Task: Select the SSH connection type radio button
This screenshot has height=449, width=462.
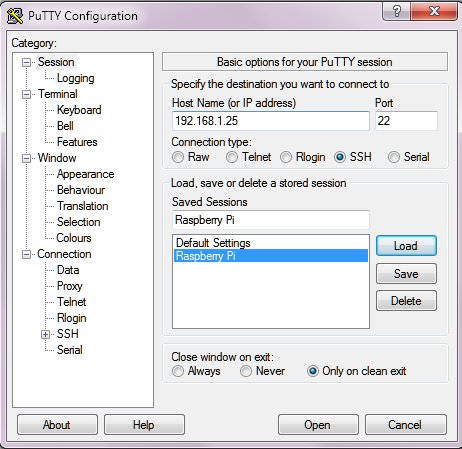Action: (x=340, y=157)
